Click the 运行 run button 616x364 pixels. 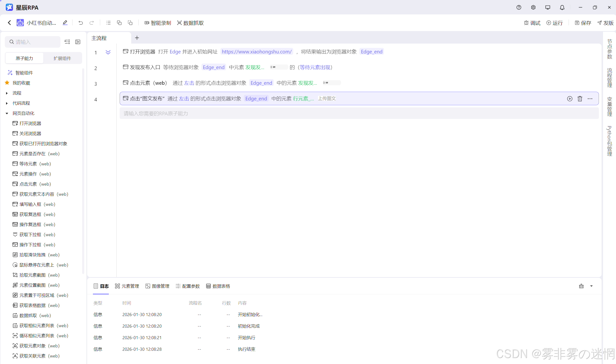554,23
